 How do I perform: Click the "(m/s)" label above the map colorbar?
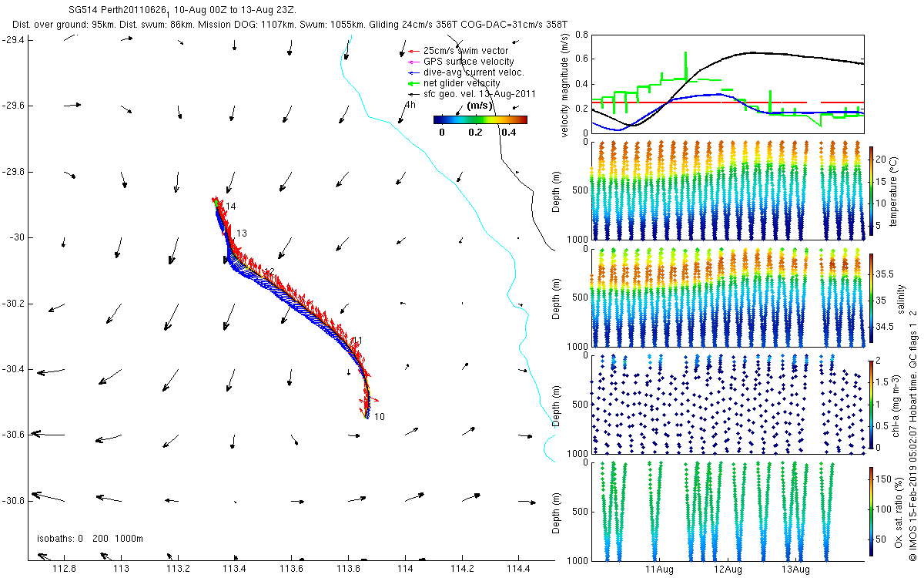click(x=480, y=106)
